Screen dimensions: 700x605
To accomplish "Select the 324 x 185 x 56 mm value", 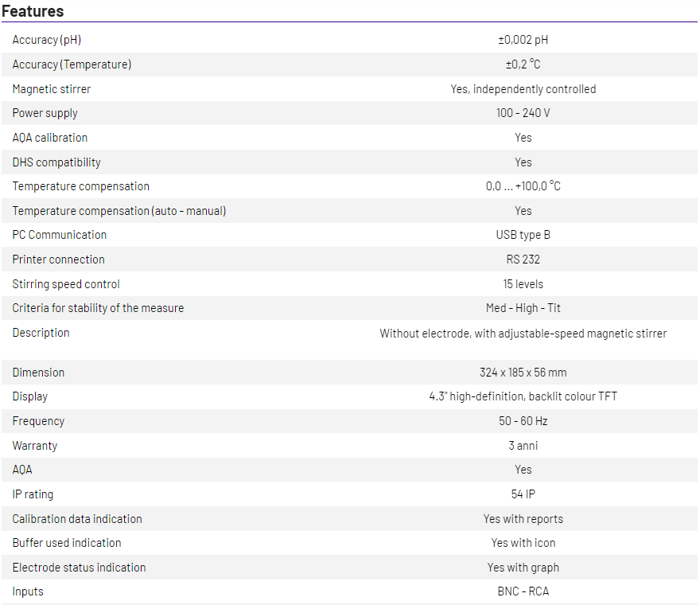I will (523, 373).
